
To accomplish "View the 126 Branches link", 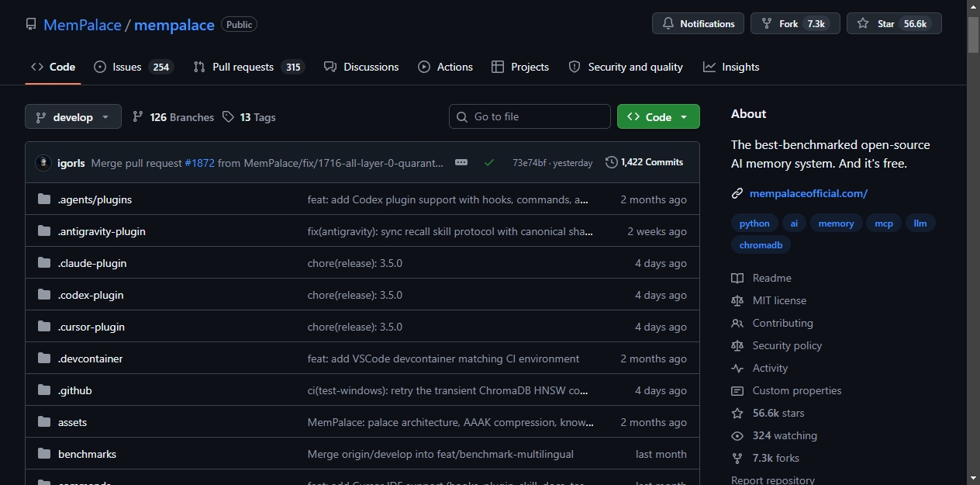I will 173,117.
